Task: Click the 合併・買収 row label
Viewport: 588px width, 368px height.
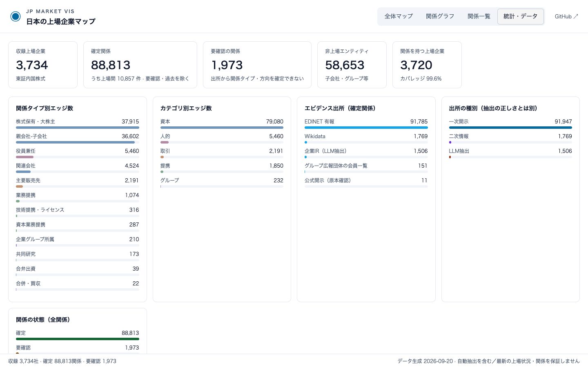Action: pyautogui.click(x=28, y=283)
